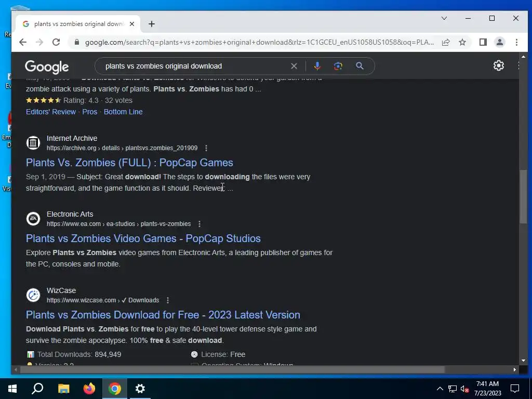Click the horizontal scrollbar thumb
Image resolution: width=532 pixels, height=399 pixels.
coord(232,369)
